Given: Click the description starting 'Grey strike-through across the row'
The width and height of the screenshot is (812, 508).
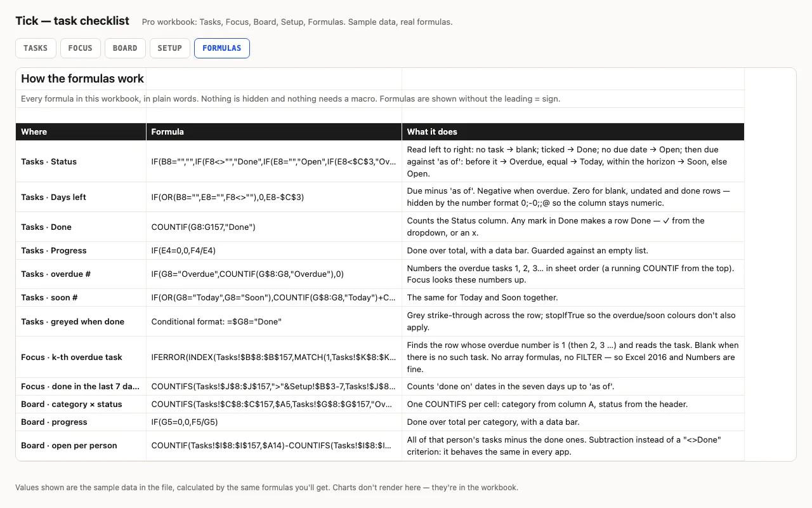Looking at the screenshot, I should click(573, 321).
